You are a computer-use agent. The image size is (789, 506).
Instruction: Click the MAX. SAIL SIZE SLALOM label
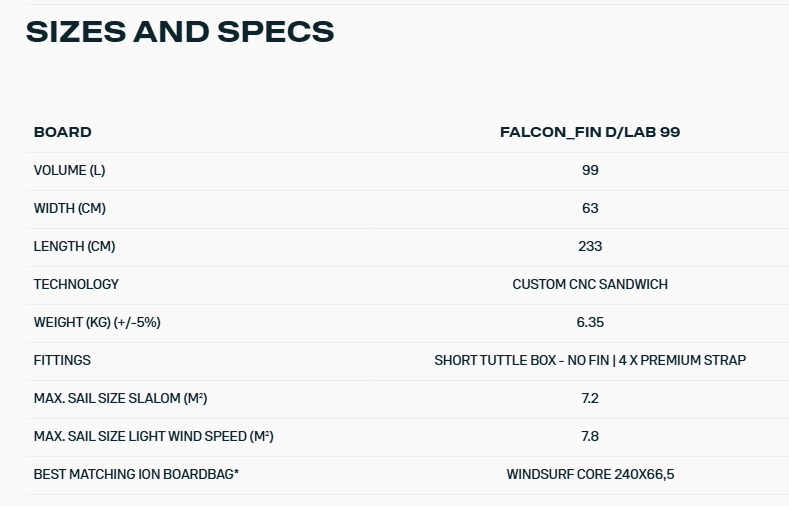tap(120, 398)
